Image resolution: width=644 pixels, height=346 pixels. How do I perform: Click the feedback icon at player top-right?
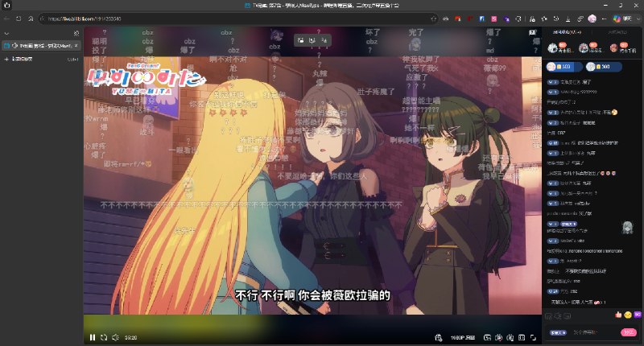533,32
